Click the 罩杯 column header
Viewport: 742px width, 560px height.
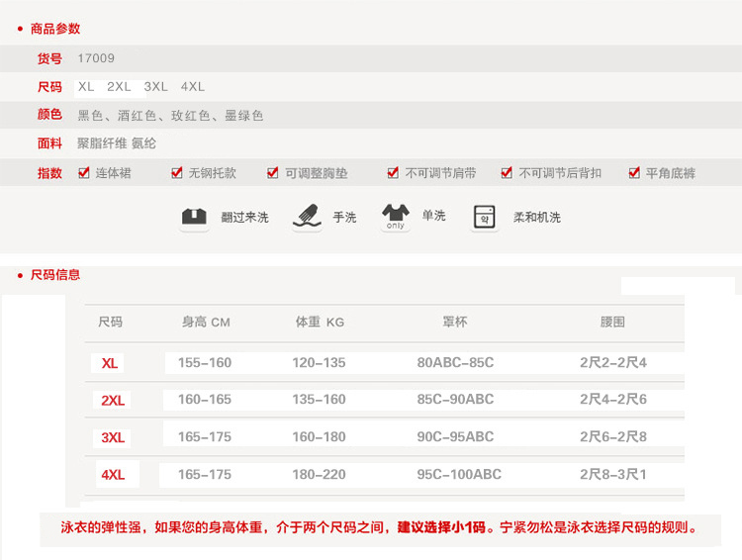click(x=455, y=323)
